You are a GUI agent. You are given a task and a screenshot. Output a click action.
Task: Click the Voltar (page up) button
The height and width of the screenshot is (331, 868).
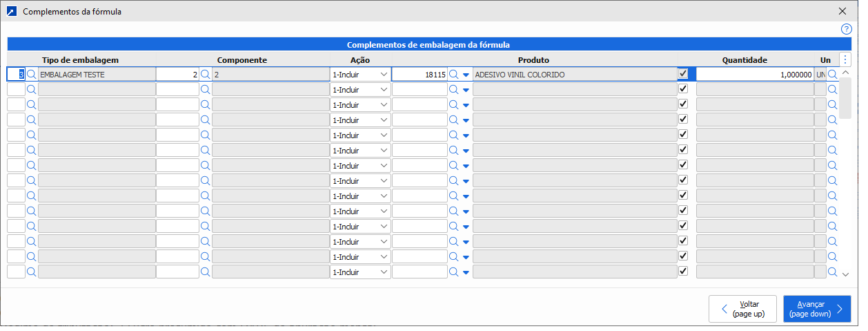click(x=742, y=309)
